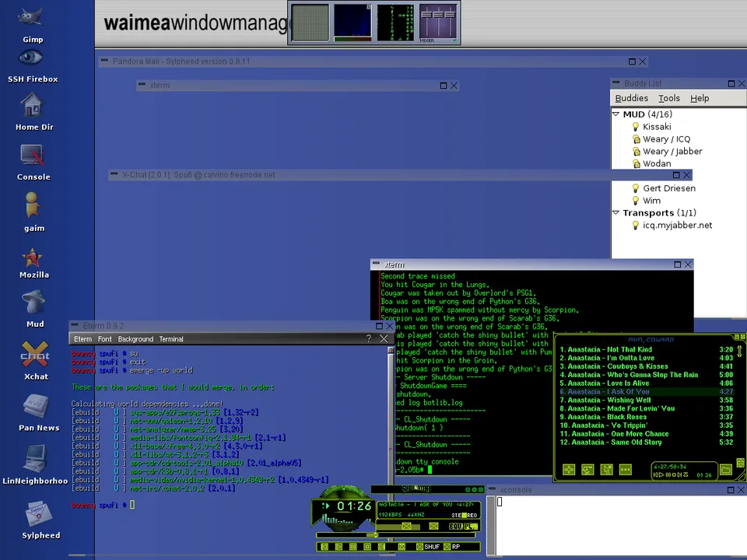This screenshot has height=560, width=747.
Task: Open the Terminal menu in Eterm
Action: click(x=171, y=339)
